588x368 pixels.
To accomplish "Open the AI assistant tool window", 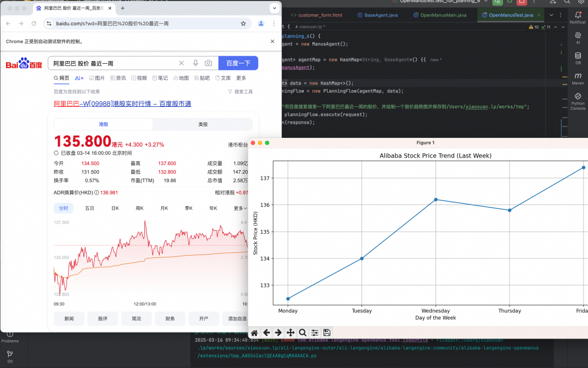I will pyautogui.click(x=578, y=38).
